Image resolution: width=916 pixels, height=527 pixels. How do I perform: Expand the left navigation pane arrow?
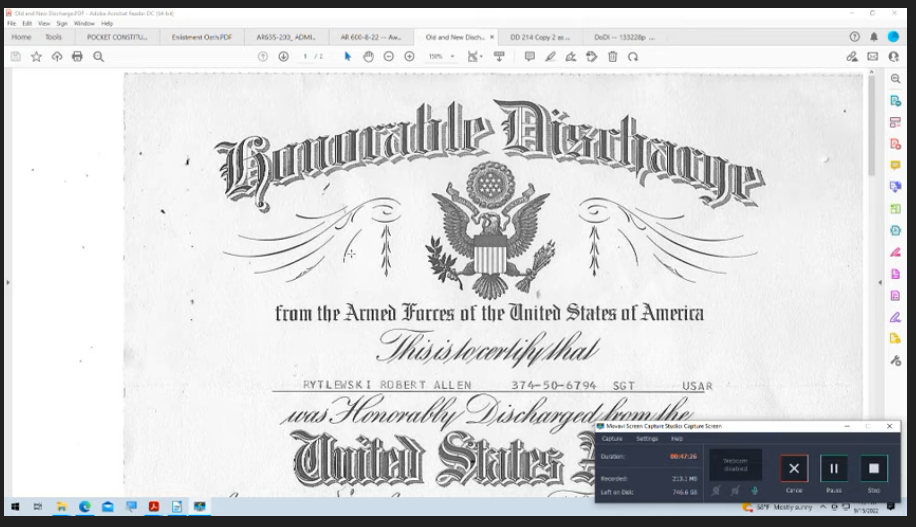click(8, 282)
